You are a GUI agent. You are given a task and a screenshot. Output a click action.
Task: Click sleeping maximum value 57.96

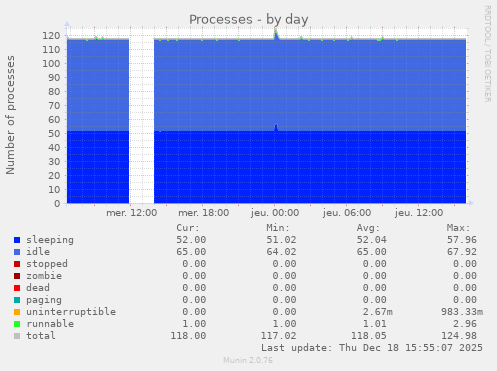[x=462, y=240]
